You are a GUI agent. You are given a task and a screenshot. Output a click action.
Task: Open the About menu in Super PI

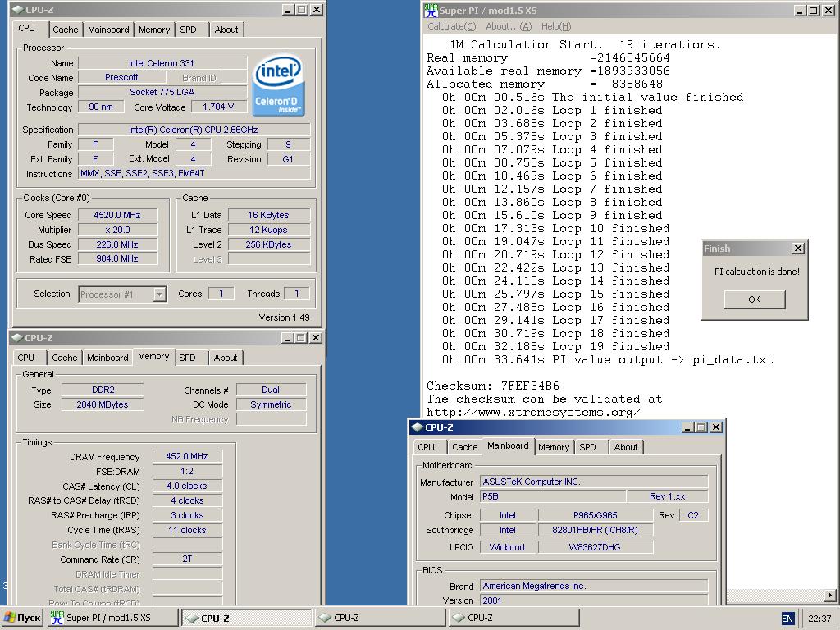click(509, 26)
